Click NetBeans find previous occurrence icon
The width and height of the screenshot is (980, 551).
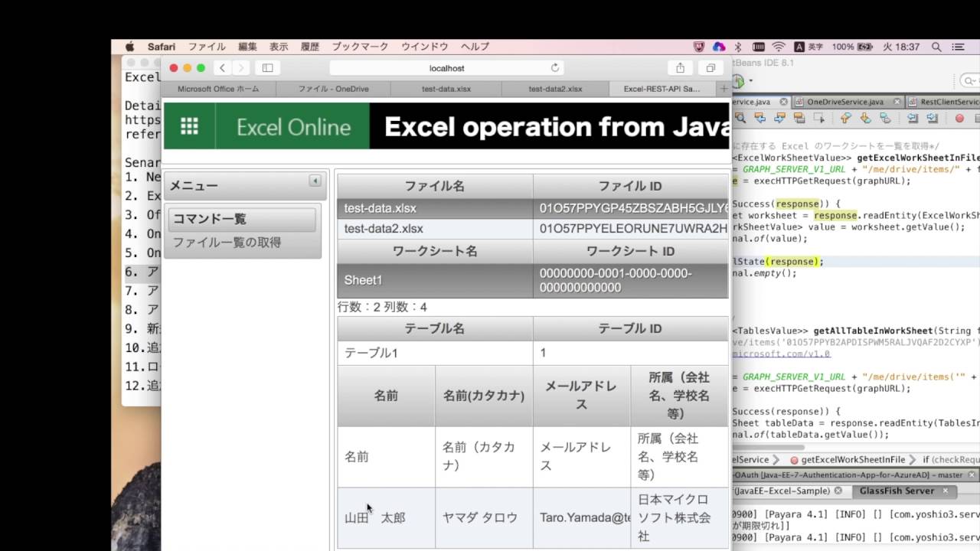coord(760,119)
